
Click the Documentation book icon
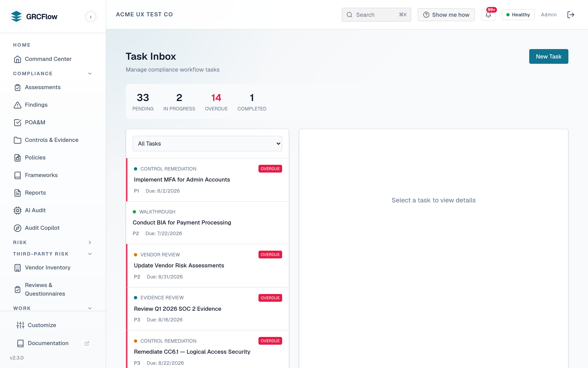pos(20,343)
